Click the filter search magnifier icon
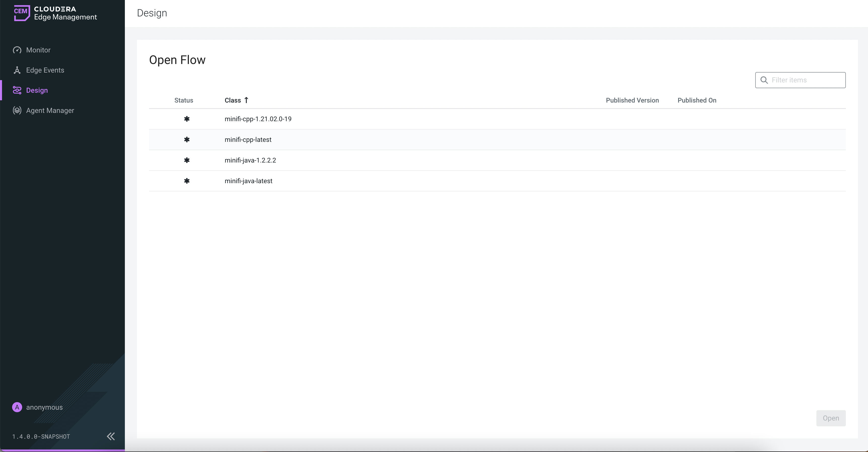This screenshot has height=452, width=868. tap(764, 80)
